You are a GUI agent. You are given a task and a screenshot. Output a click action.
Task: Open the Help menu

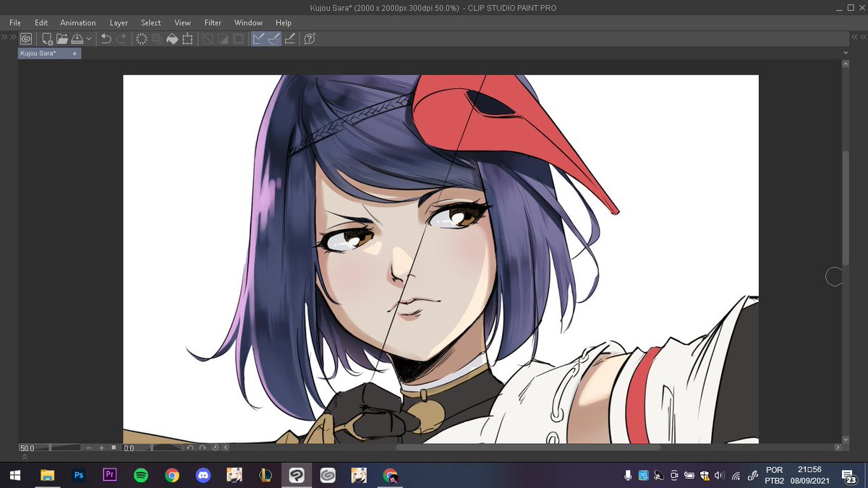(x=284, y=23)
